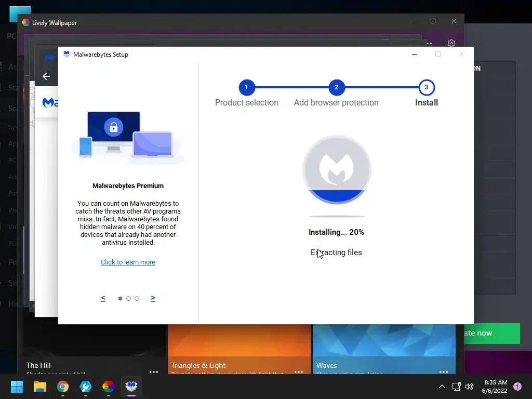This screenshot has height=399, width=532.
Task: Open Triangles & Light wallpaper options menu
Action: click(299, 372)
